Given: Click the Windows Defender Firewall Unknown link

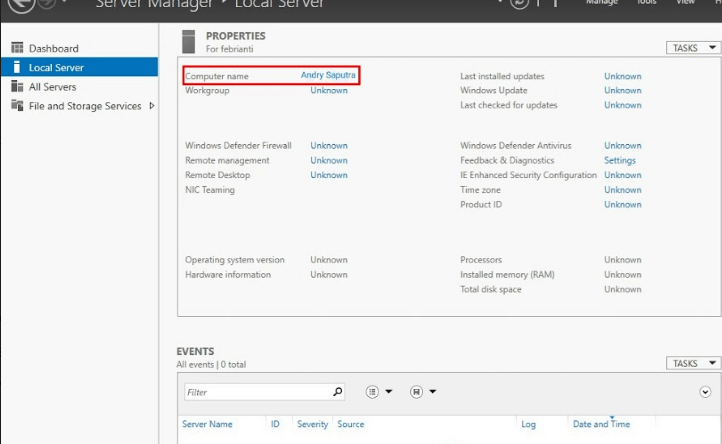Looking at the screenshot, I should pos(328,146).
